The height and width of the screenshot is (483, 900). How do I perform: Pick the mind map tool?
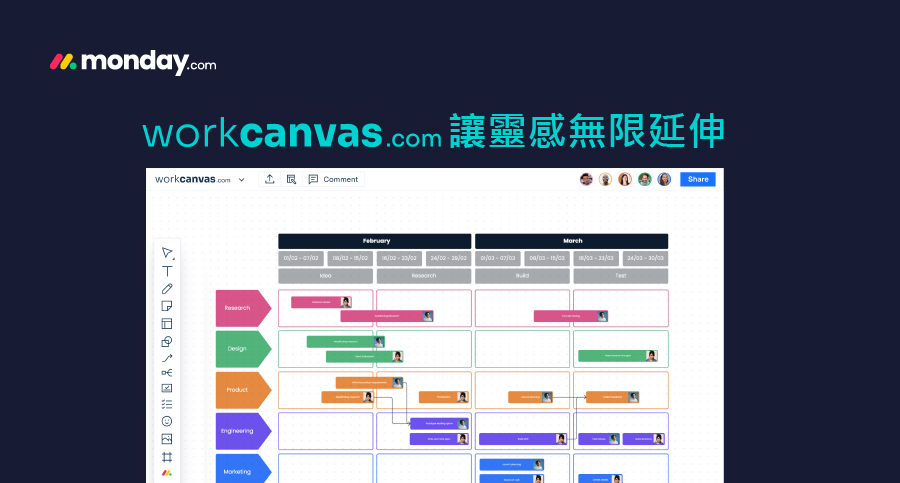(x=167, y=373)
